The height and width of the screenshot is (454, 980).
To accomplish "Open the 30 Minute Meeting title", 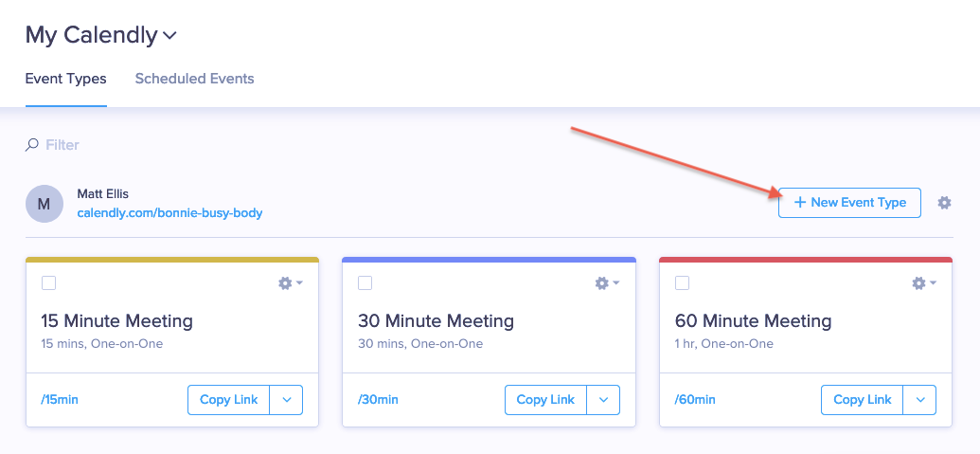I will click(x=437, y=321).
